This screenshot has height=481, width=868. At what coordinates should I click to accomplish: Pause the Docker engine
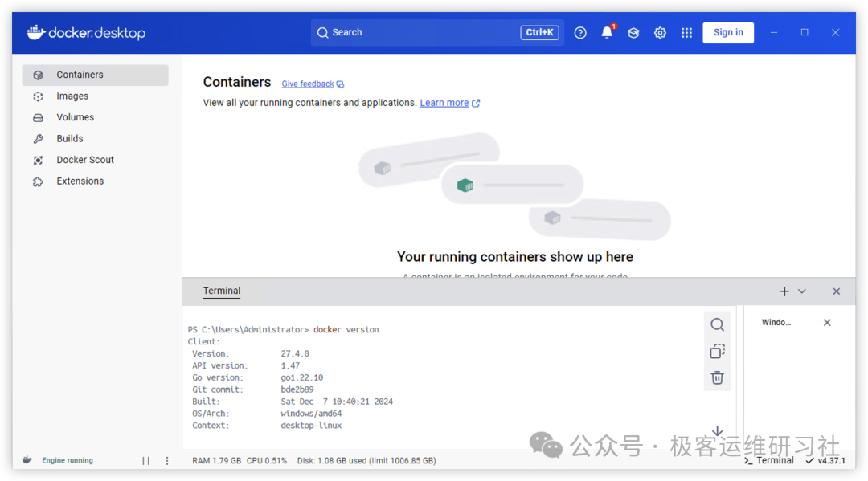click(145, 461)
